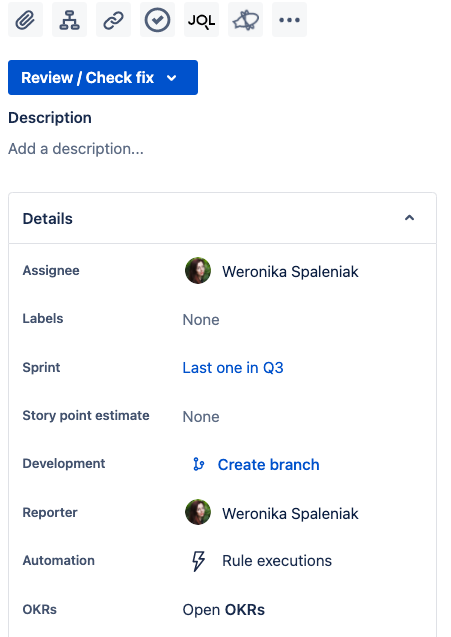This screenshot has width=451, height=637.
Task: Click the circled checkmark icon
Action: 157,20
